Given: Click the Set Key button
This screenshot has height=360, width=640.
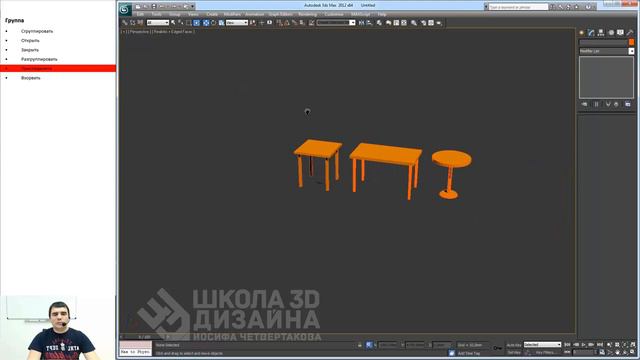Looking at the screenshot, I should [x=514, y=352].
